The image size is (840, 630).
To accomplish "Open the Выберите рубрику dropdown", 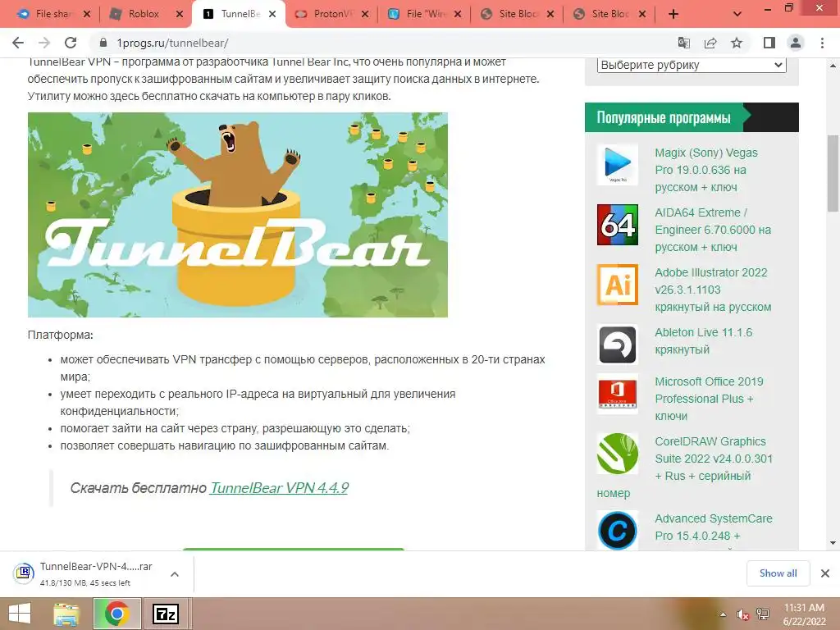I will (x=692, y=65).
